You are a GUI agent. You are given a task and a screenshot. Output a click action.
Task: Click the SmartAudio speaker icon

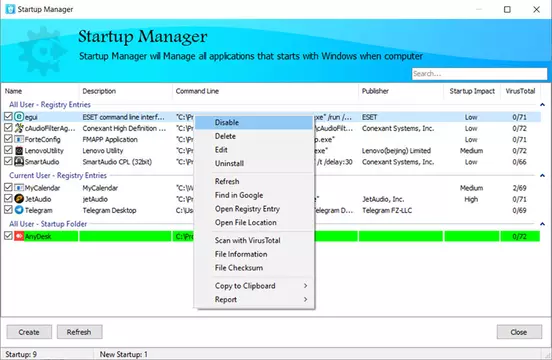19,162
